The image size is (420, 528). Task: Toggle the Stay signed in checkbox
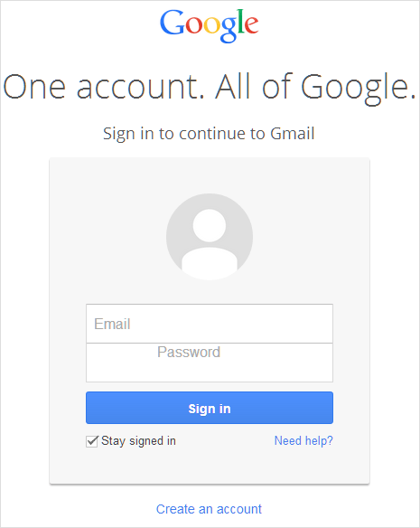coord(92,441)
